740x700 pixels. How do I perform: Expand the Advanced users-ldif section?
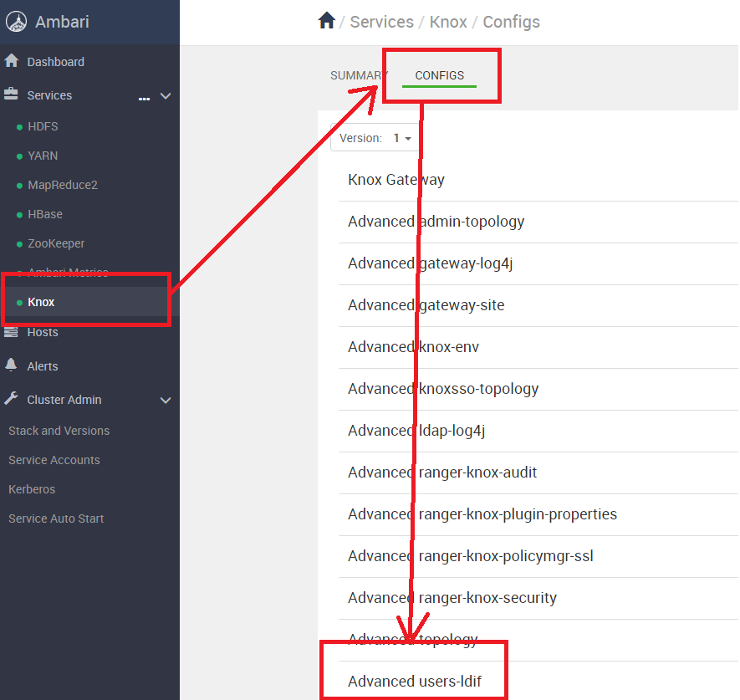click(x=415, y=682)
